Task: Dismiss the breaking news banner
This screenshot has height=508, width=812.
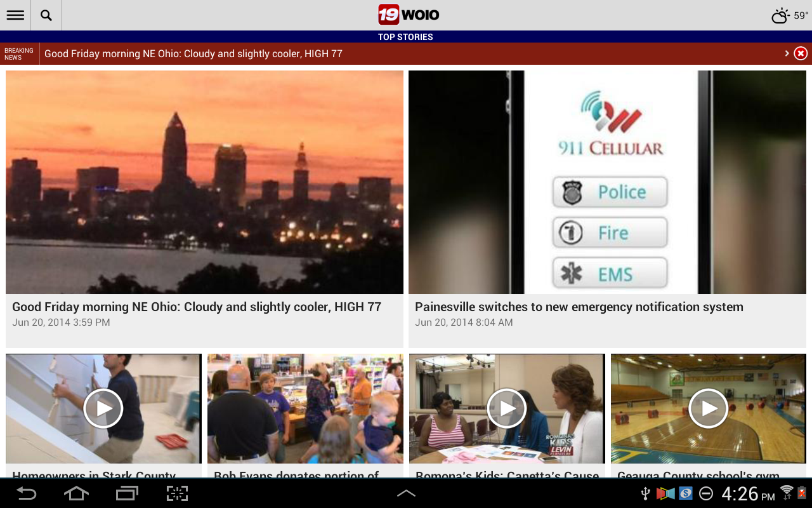Action: pos(799,53)
